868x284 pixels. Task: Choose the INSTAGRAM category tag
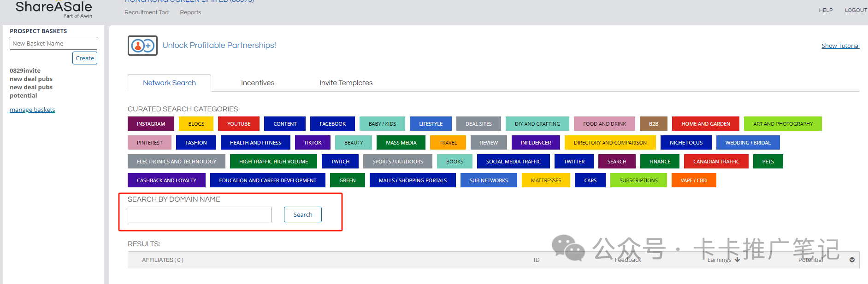click(151, 124)
